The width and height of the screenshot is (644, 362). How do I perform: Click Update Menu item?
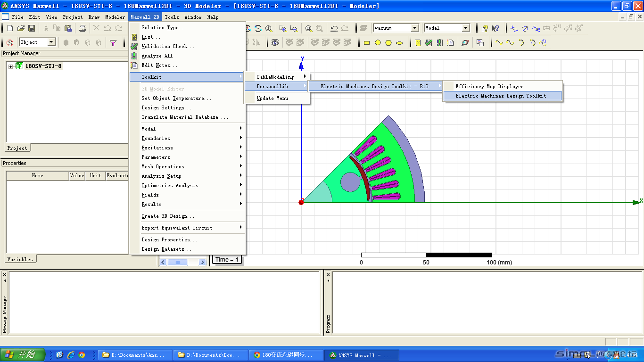277,98
